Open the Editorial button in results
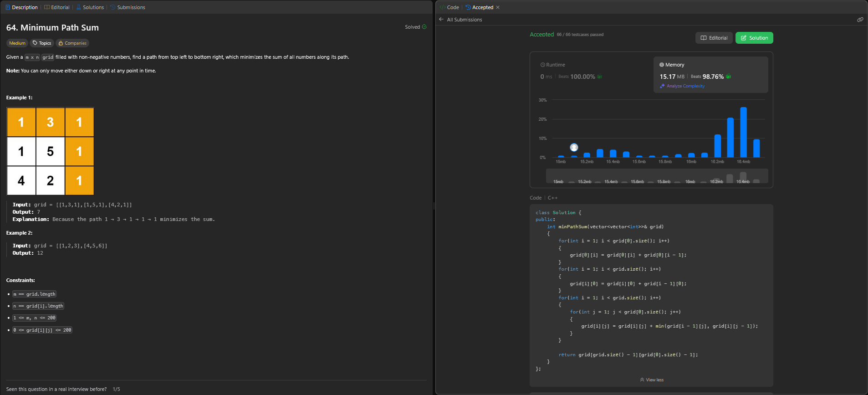 pos(714,38)
